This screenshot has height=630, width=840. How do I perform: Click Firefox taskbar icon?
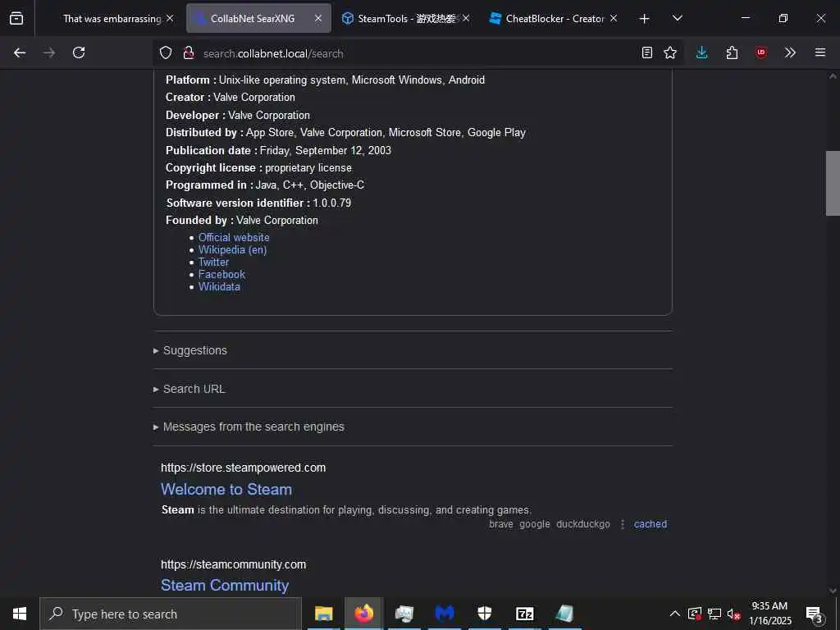click(x=363, y=614)
